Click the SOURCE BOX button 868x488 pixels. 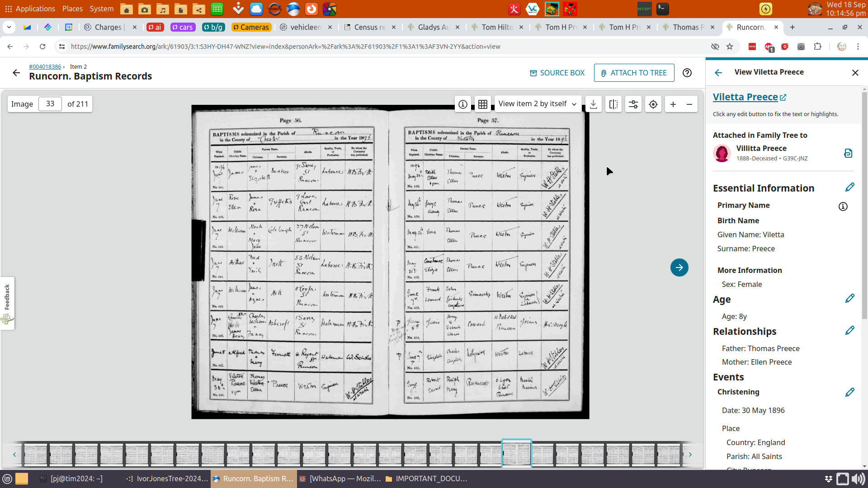[557, 73]
